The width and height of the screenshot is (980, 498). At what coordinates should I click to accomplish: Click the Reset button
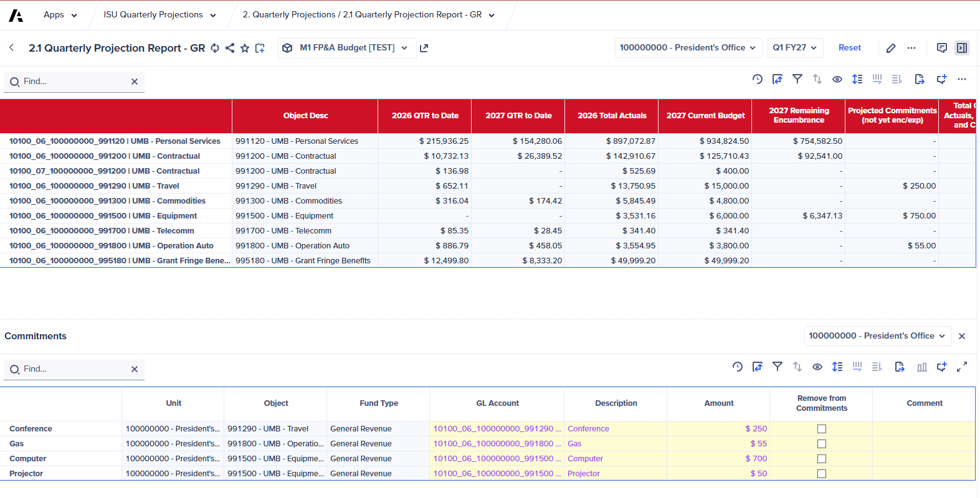[x=850, y=48]
